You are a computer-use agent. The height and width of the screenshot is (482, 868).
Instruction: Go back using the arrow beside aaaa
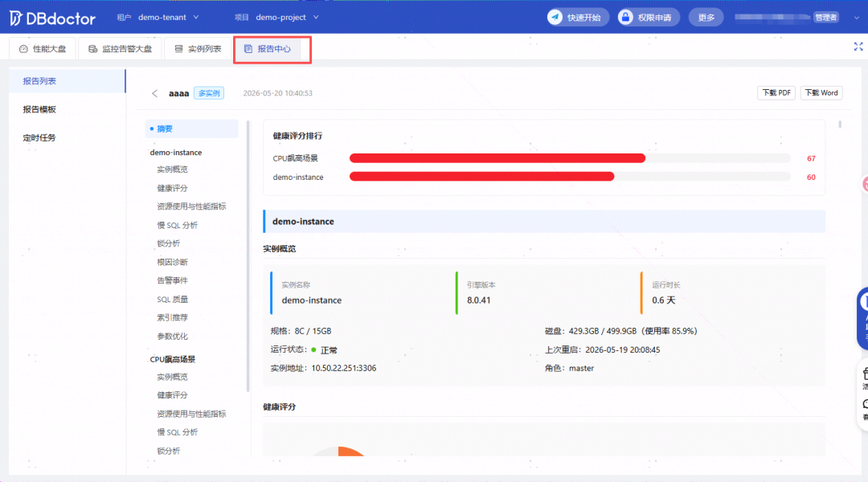[154, 93]
